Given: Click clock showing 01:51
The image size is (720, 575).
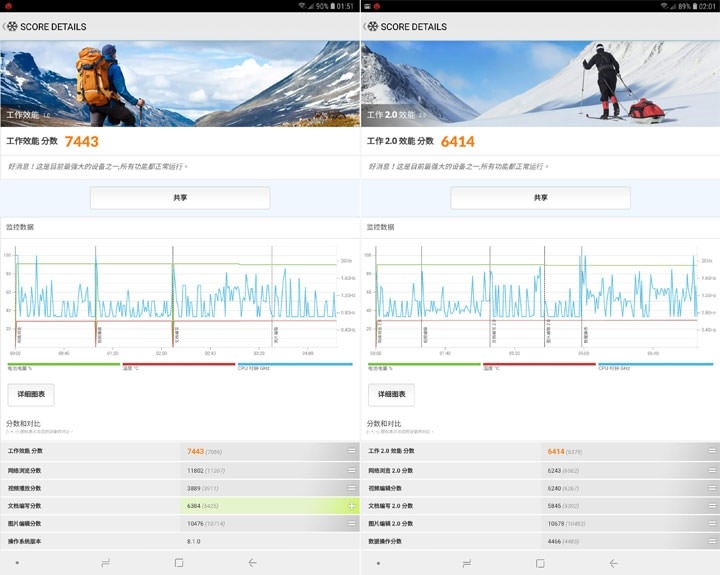Looking at the screenshot, I should tap(345, 6).
